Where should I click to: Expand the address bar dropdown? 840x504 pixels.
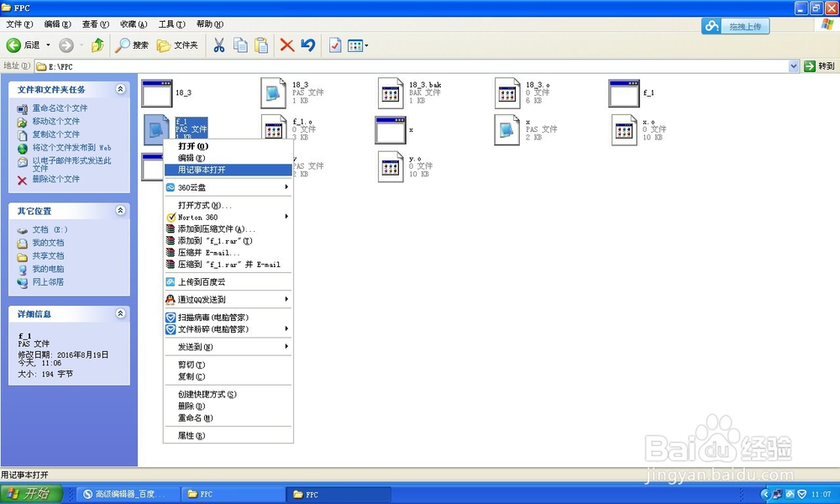click(794, 66)
